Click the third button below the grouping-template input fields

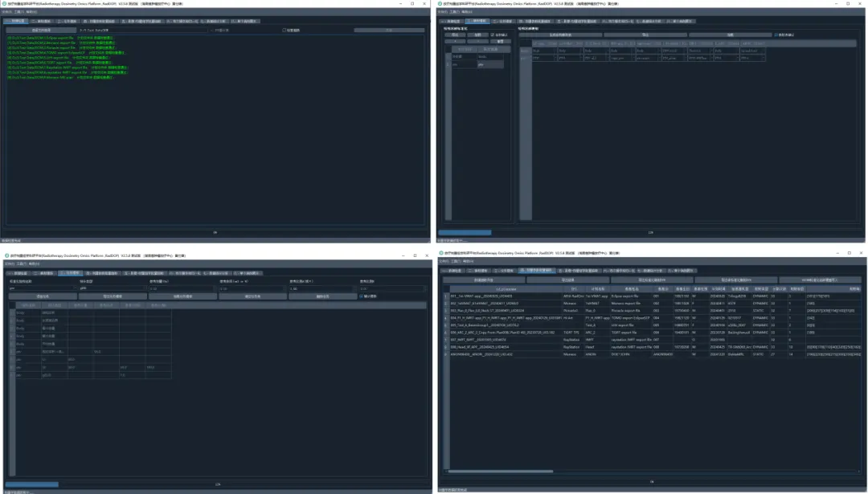182,296
